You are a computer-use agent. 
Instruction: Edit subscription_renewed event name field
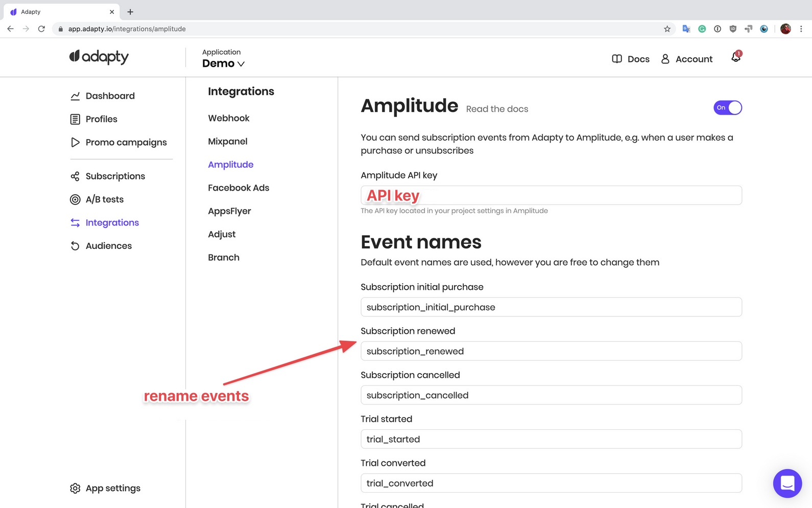[x=551, y=351]
